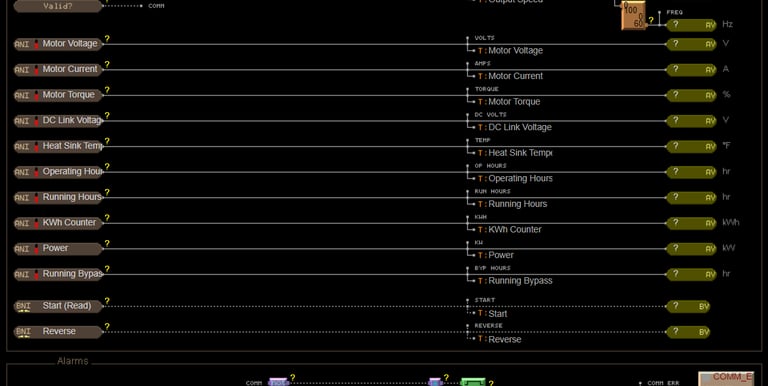Screen dimensions: 768x386
Task: Click the Motor Current AV output block (A)
Action: (691, 70)
